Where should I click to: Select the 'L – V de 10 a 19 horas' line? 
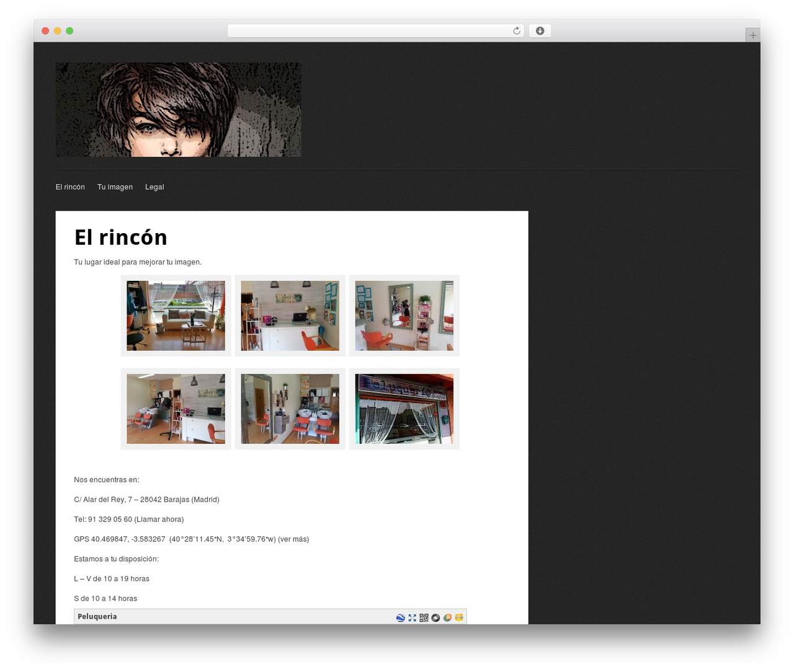point(112,579)
